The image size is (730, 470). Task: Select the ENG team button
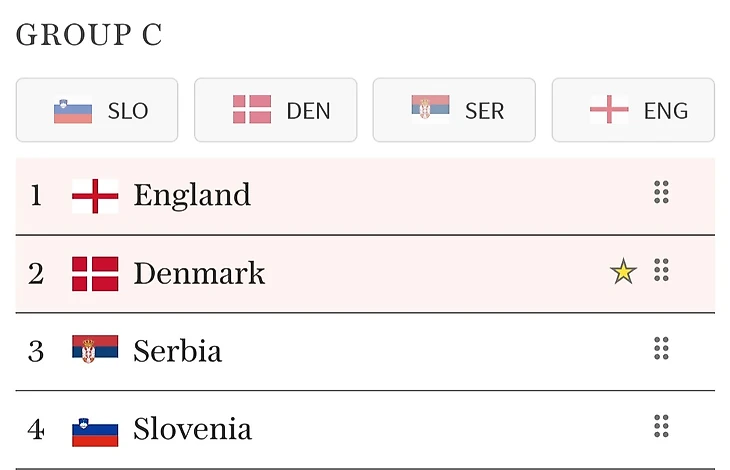click(633, 110)
